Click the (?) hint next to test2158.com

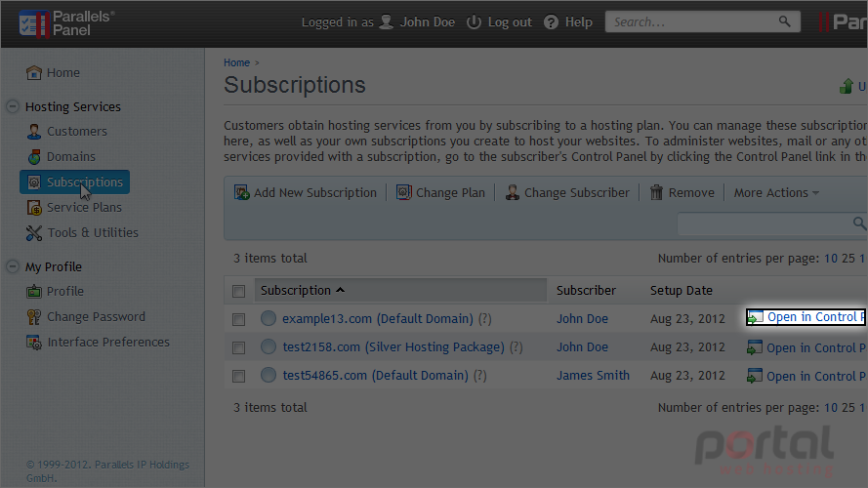pyautogui.click(x=516, y=346)
